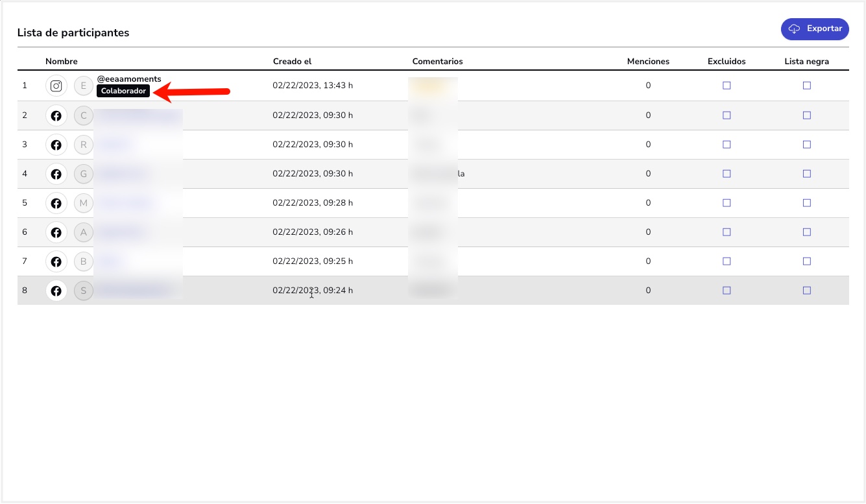The height and width of the screenshot is (504, 866).
Task: Click the Facebook icon in row 4
Action: pos(56,174)
